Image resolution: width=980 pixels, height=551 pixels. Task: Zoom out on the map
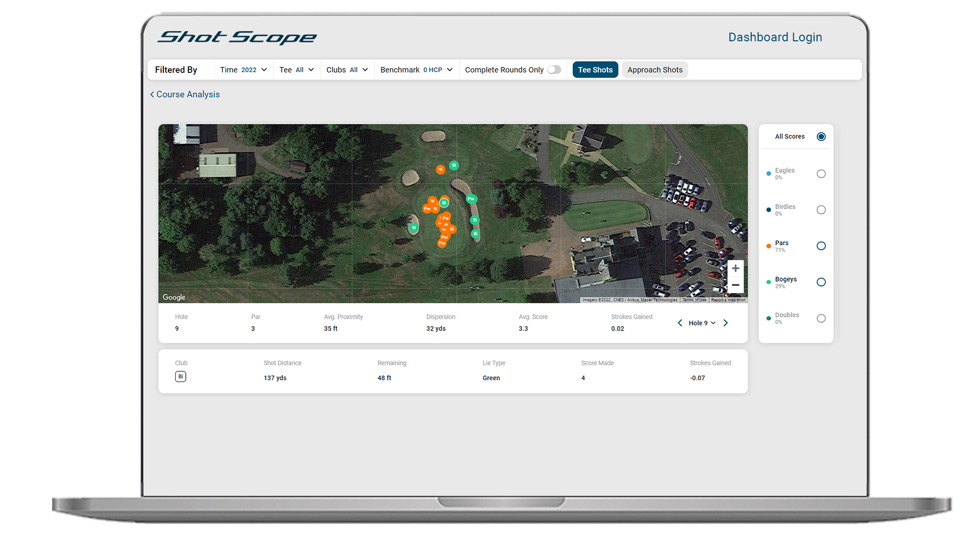tap(736, 285)
